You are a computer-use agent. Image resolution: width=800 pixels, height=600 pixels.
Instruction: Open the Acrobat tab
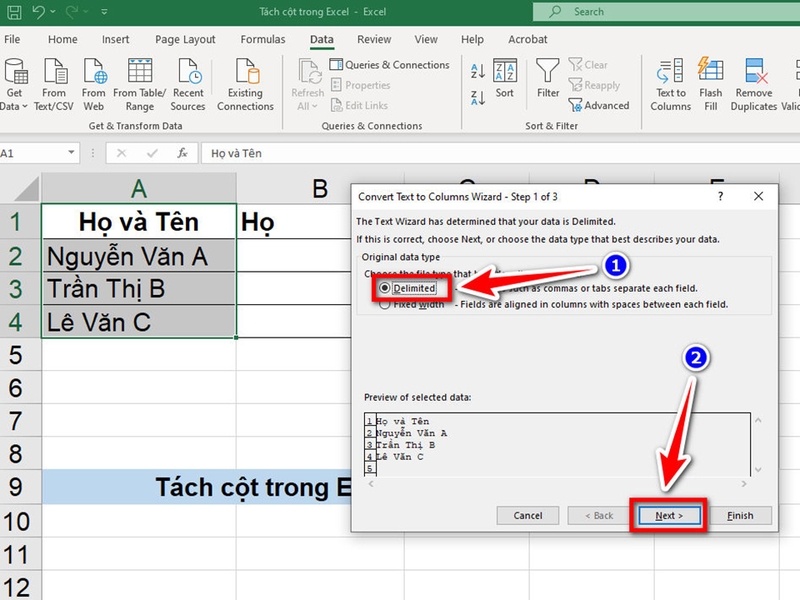[528, 39]
